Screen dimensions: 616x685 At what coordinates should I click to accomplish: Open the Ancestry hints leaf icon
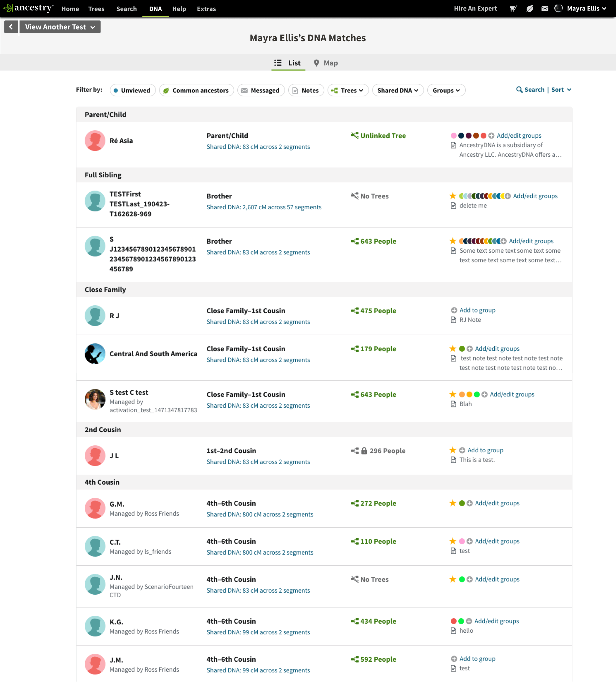tap(530, 8)
